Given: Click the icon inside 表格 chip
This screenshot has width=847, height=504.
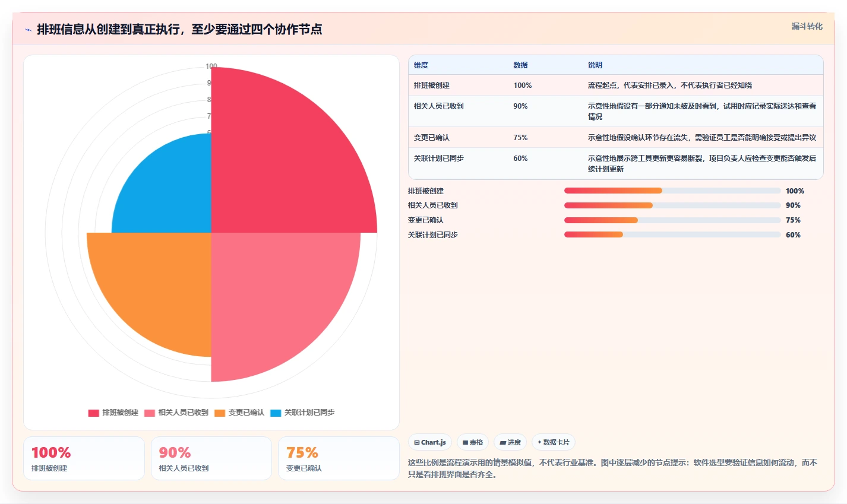Looking at the screenshot, I should pos(466,442).
